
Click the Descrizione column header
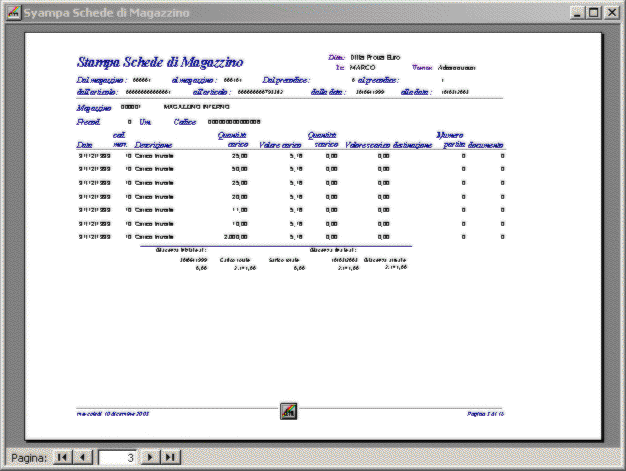153,145
